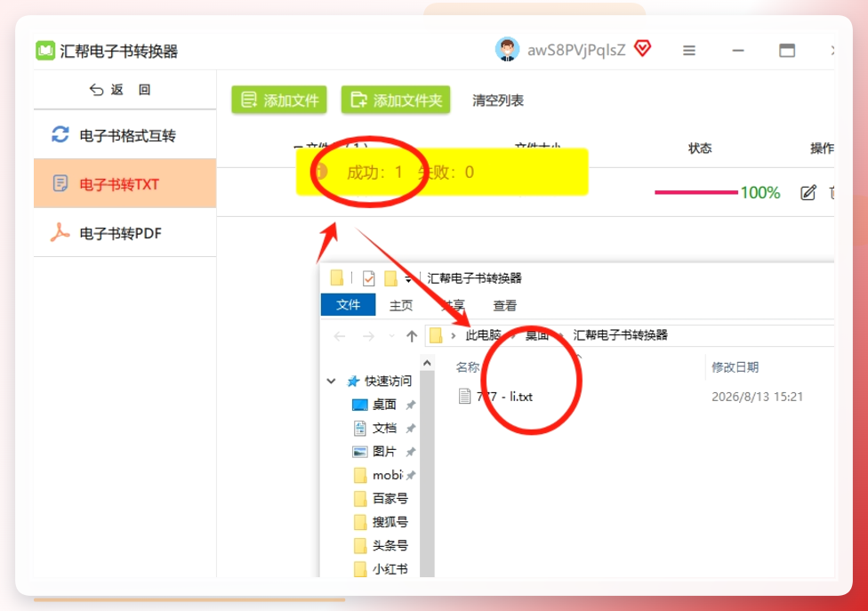This screenshot has width=868, height=611.
Task: Click the edit icon next to 100%
Action: click(x=808, y=193)
